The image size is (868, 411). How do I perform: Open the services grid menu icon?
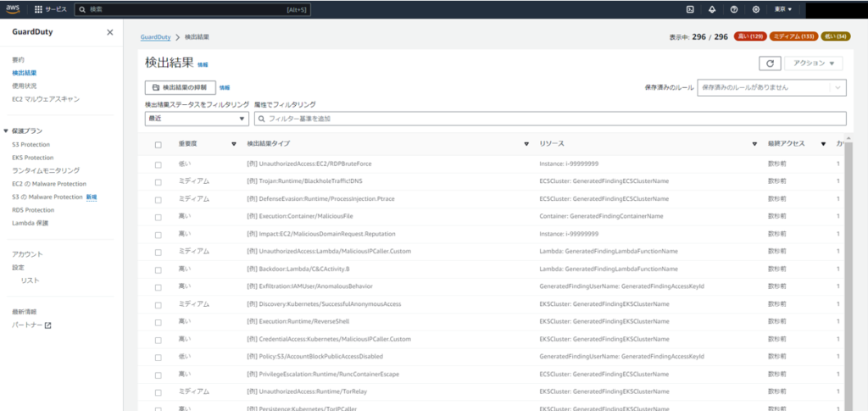pos(38,9)
